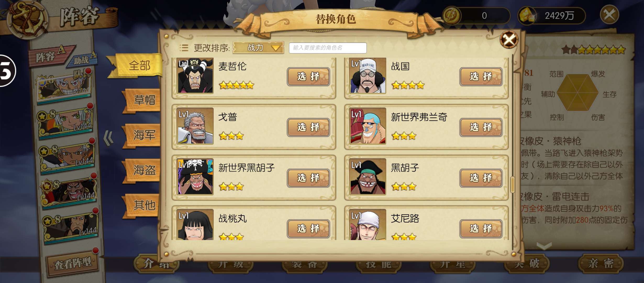
Task: Close the 替换角色 dialog with X
Action: [509, 40]
